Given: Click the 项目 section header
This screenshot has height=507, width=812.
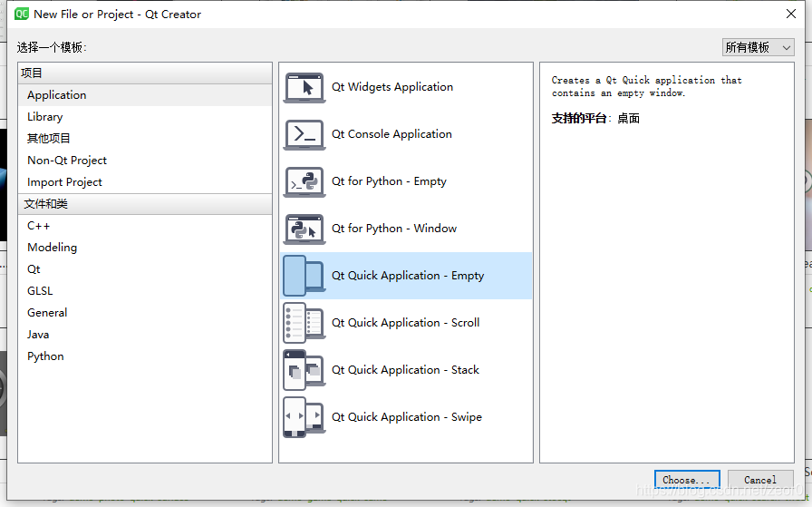Looking at the screenshot, I should [x=145, y=73].
